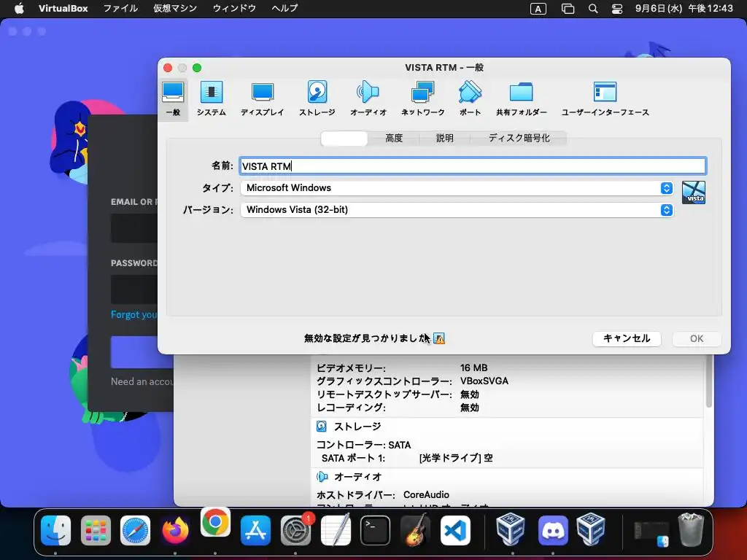Click the Discord password input field
Image resolution: width=747 pixels, height=560 pixels.
[x=134, y=289]
